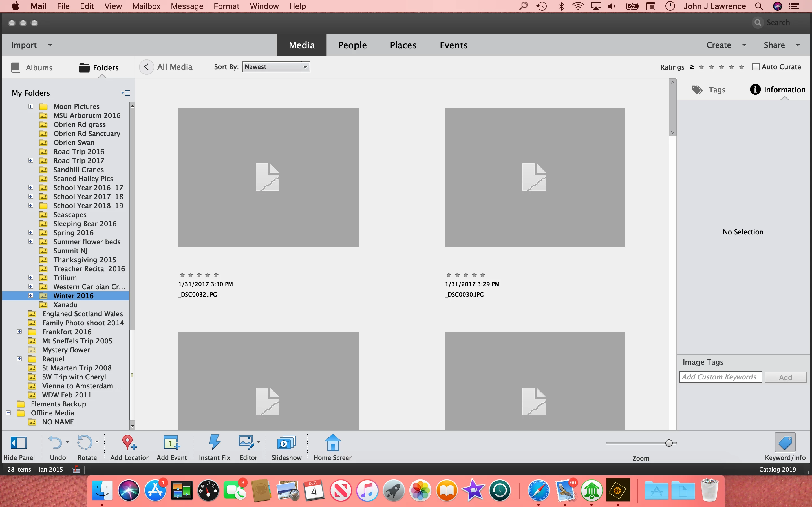Click the Hide Panel icon

tap(18, 442)
